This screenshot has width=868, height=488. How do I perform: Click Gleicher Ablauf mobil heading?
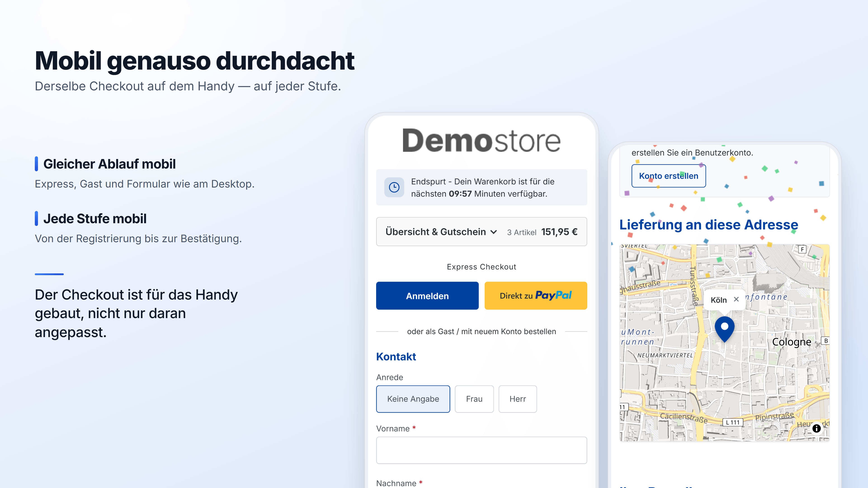(x=109, y=164)
